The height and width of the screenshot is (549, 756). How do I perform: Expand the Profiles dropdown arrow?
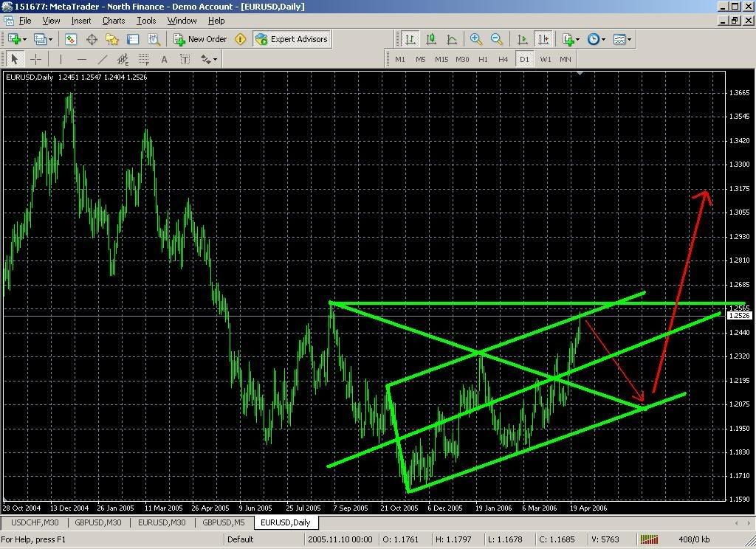[x=50, y=40]
